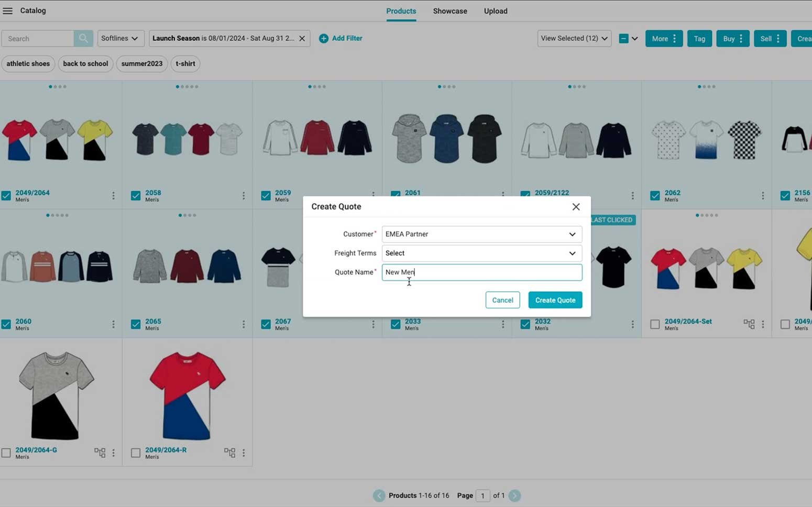Go to next page of products
Screen dimensions: 812x507
tap(514, 495)
